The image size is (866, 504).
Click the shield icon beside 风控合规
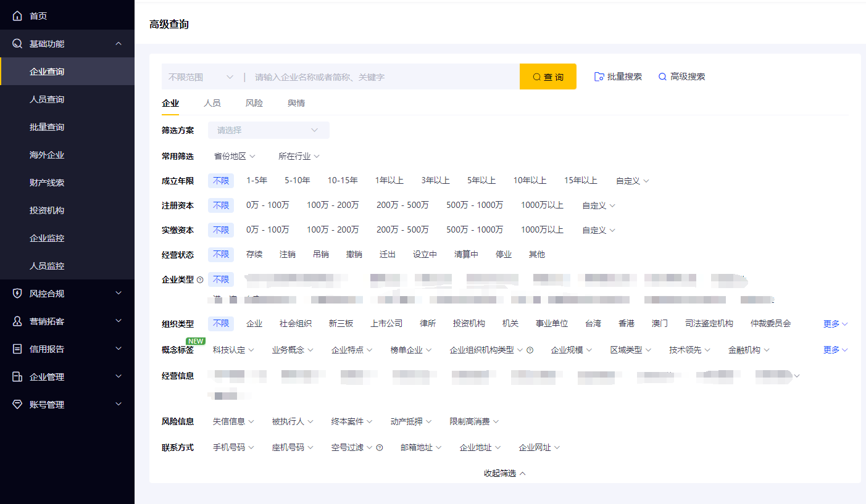point(17,294)
